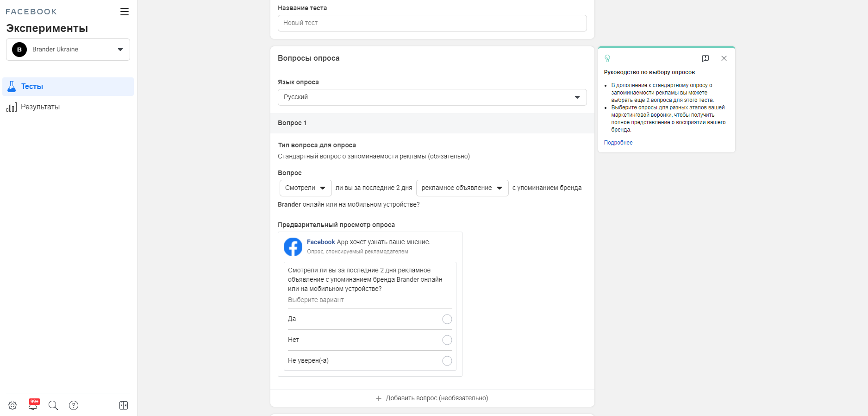The height and width of the screenshot is (416, 868).
Task: Select the 'Не уверен(-а)' radio option
Action: tap(447, 361)
